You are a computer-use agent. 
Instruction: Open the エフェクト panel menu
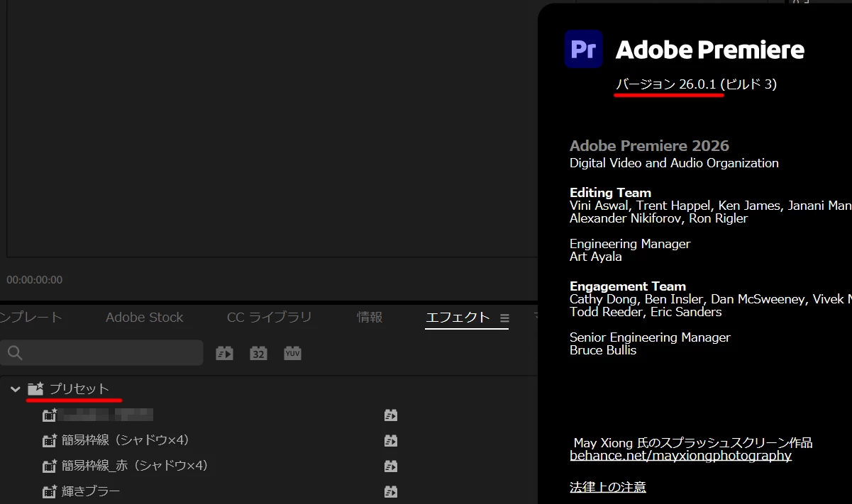504,318
